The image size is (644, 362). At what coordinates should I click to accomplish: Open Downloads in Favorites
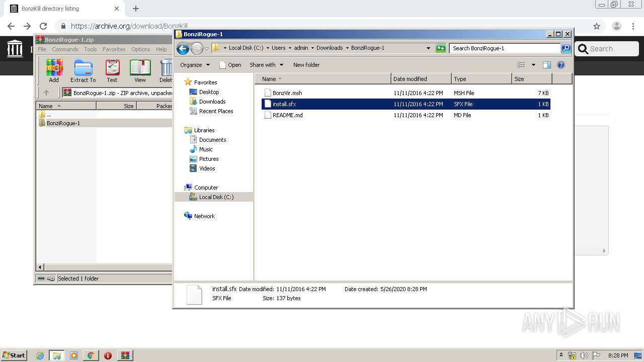pyautogui.click(x=212, y=102)
